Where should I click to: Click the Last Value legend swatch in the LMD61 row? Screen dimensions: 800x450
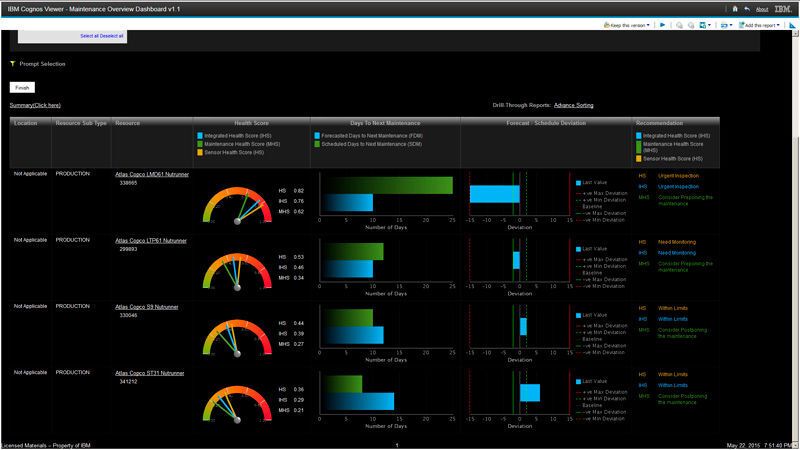(x=579, y=183)
